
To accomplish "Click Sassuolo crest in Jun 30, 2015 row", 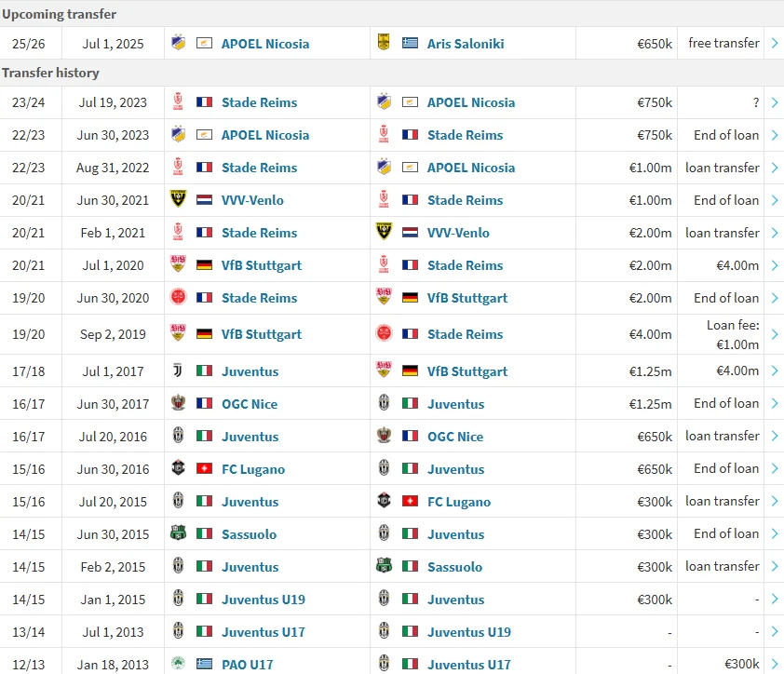I will pyautogui.click(x=178, y=534).
